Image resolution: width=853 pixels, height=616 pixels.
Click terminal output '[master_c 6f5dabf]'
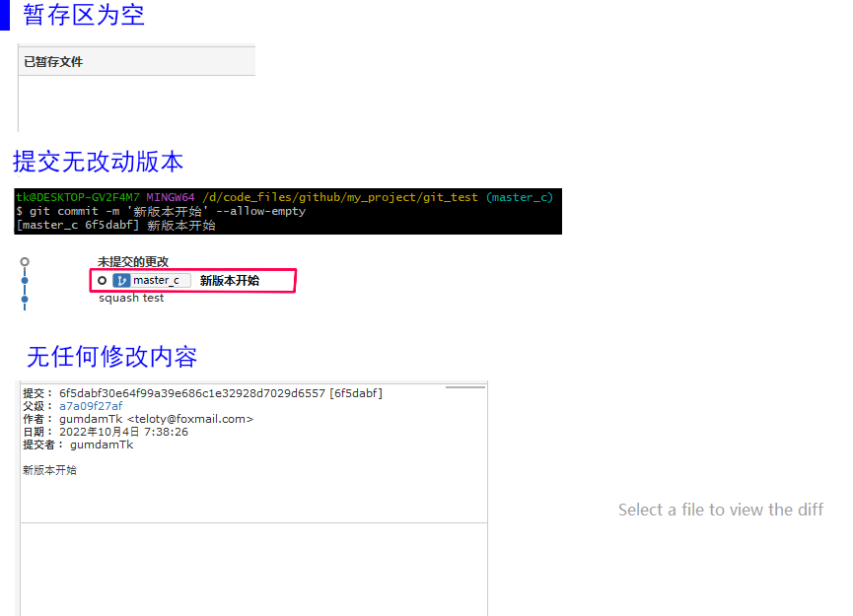point(78,225)
